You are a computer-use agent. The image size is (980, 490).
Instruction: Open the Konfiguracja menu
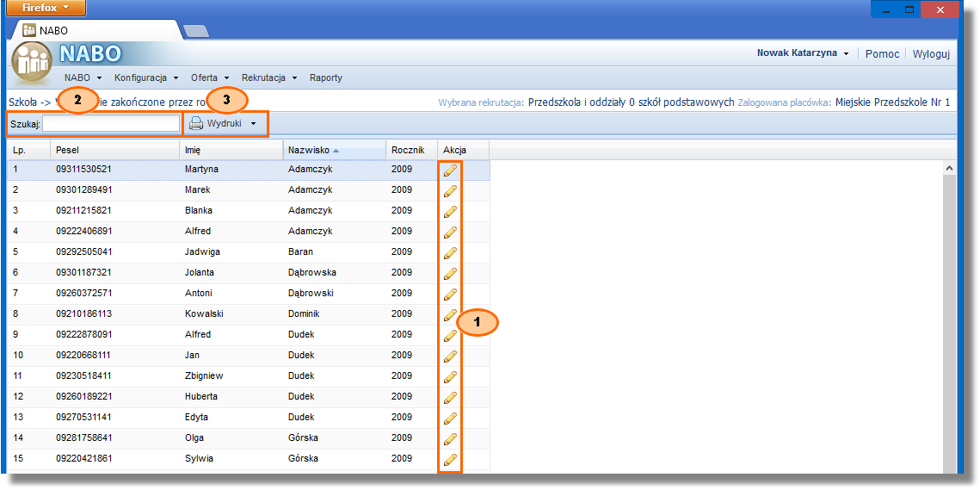(145, 78)
